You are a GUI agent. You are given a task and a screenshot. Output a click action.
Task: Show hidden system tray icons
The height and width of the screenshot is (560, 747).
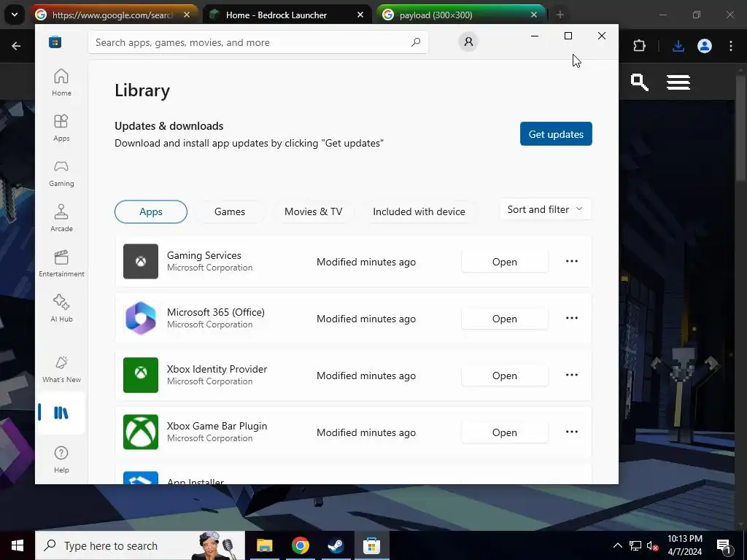(x=617, y=545)
